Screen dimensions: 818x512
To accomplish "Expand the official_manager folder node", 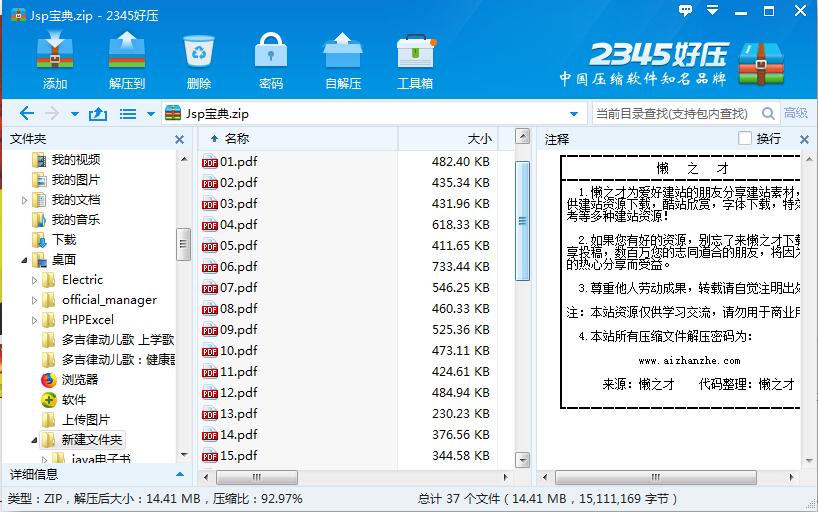I will coord(34,300).
